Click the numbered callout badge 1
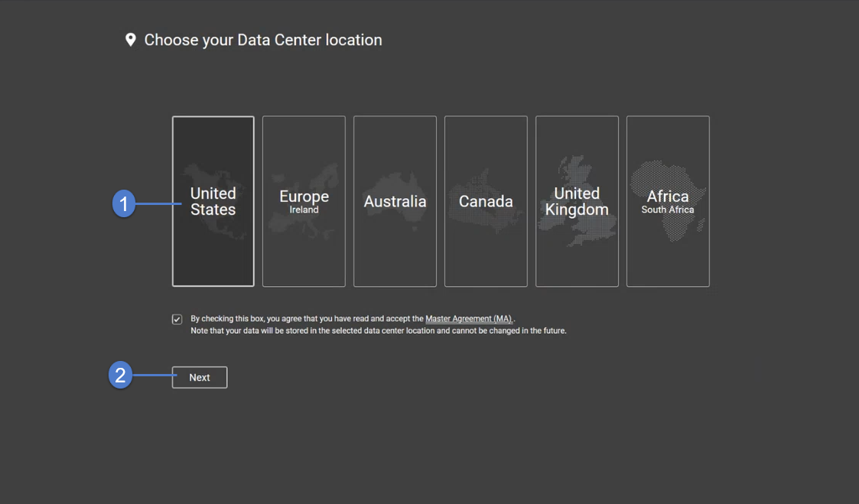 click(124, 203)
